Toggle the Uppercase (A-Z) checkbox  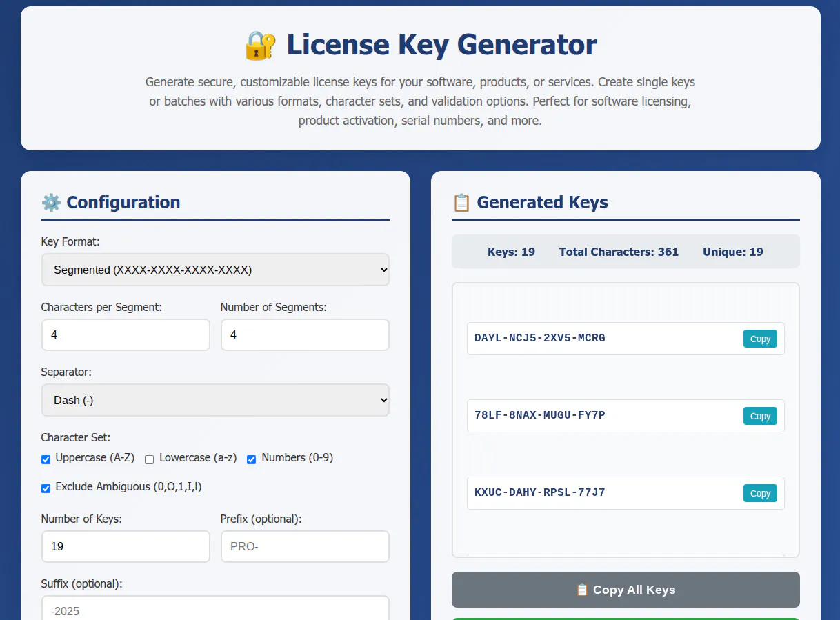46,459
